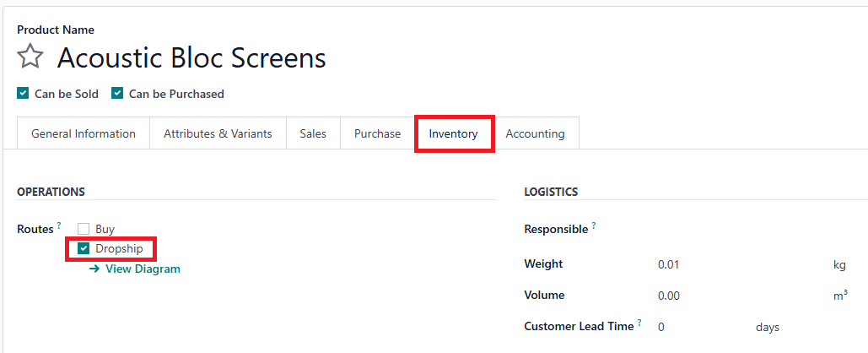Screen dimensions: 868x353
Task: Open the General Information tab
Action: [84, 133]
